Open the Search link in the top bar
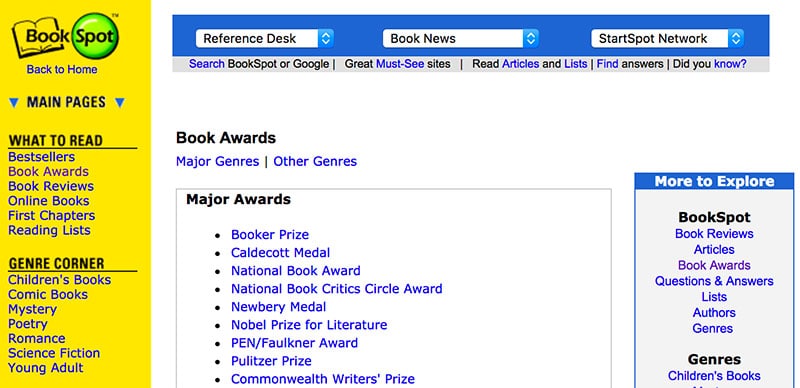 (x=207, y=64)
